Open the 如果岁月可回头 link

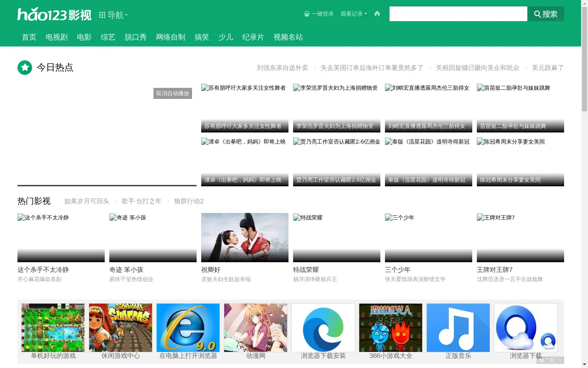[87, 201]
